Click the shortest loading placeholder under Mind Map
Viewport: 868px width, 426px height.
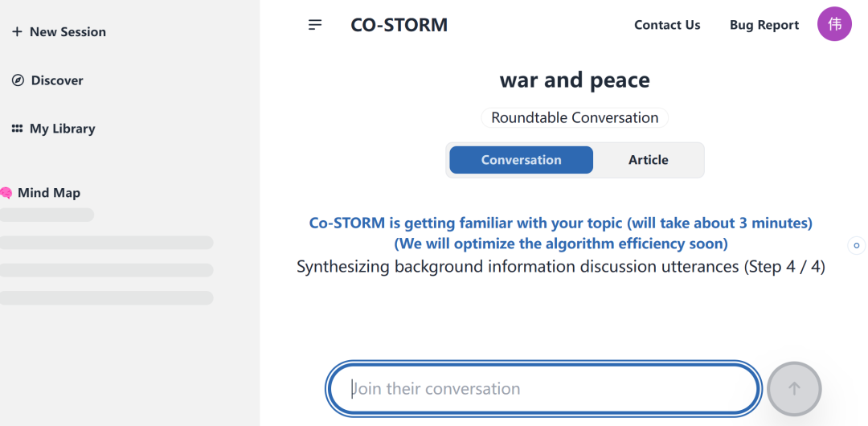(x=47, y=215)
